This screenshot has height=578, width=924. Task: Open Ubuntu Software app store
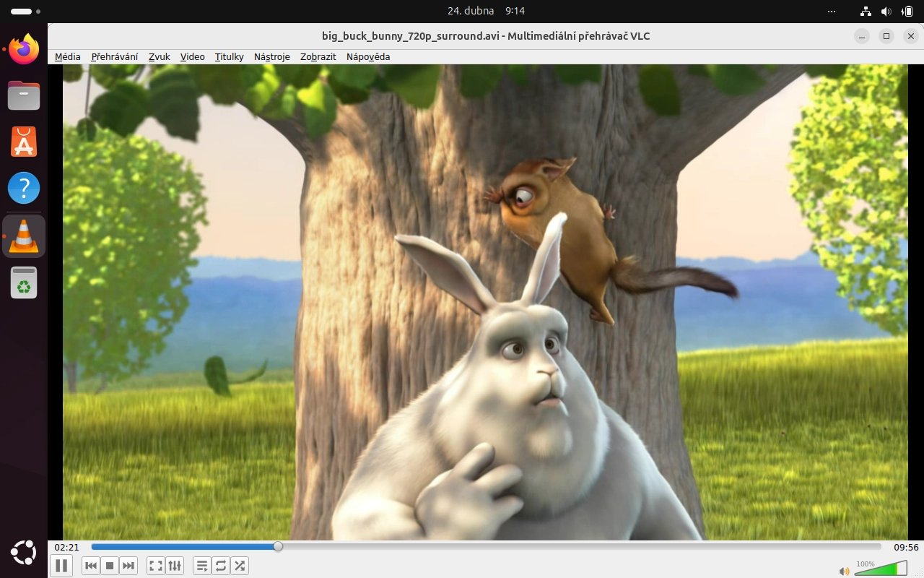click(24, 142)
